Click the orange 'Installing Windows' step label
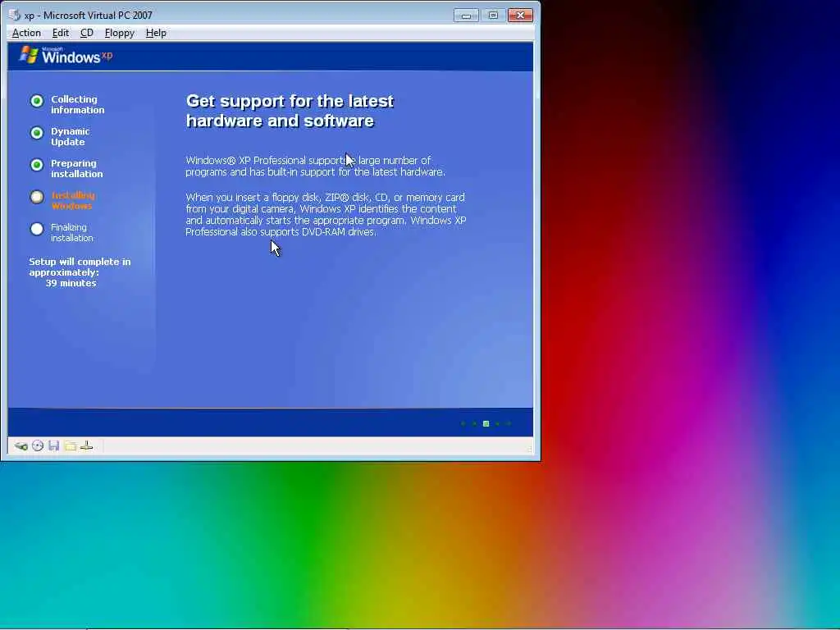The image size is (840, 630). point(73,201)
